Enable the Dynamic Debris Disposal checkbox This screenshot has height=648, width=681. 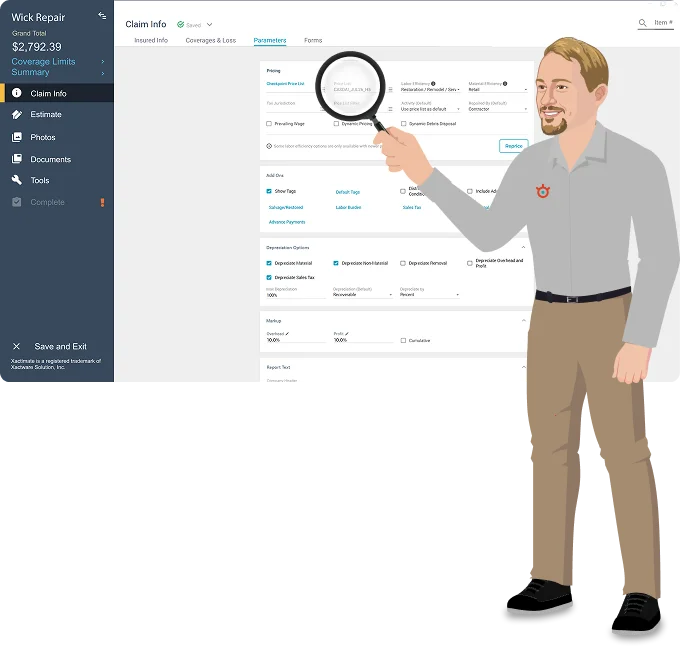coord(403,124)
